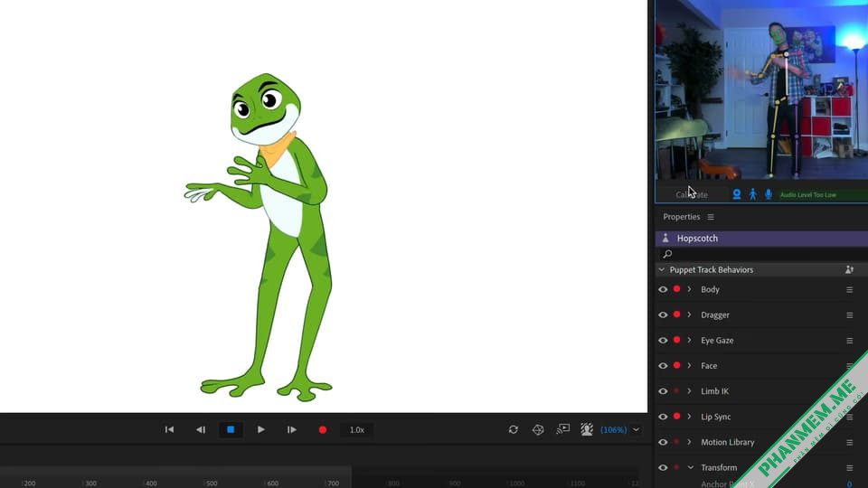Select the Hopscotch puppet row

(761, 239)
